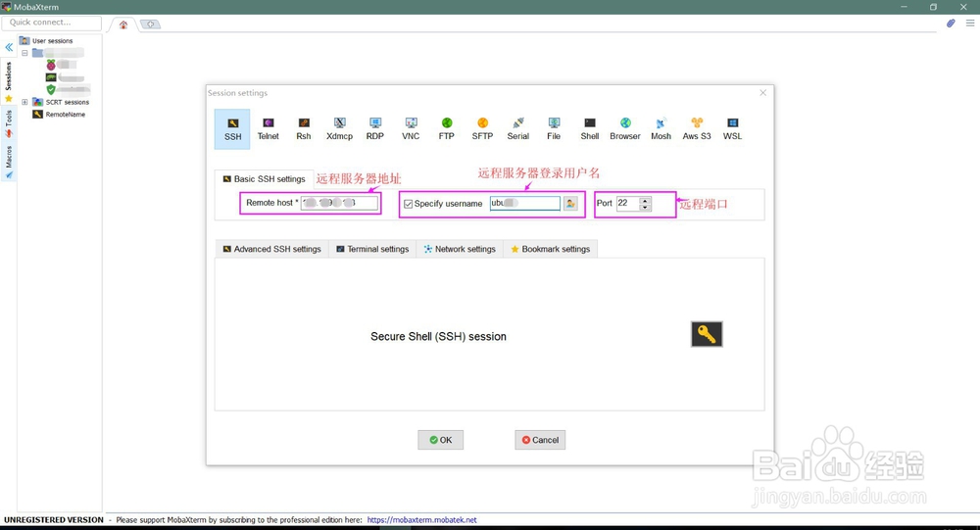
Task: Open a new tab with the plus tab
Action: 151,24
